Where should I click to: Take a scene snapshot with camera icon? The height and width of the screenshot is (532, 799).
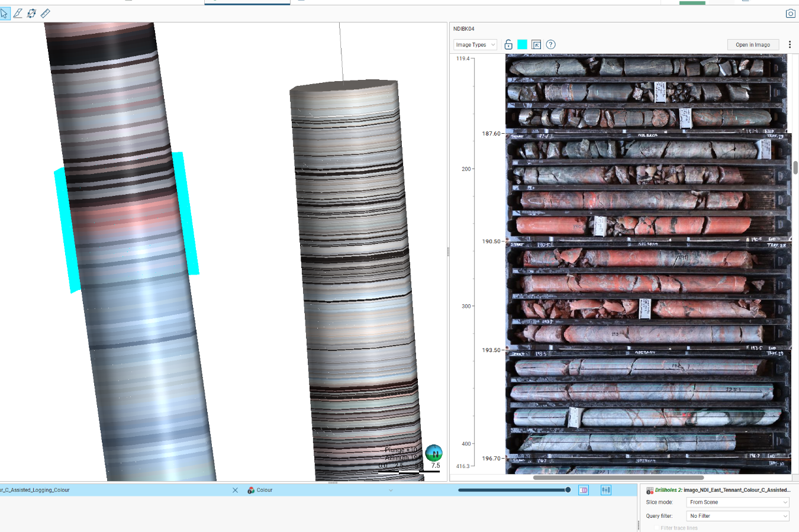coord(790,13)
